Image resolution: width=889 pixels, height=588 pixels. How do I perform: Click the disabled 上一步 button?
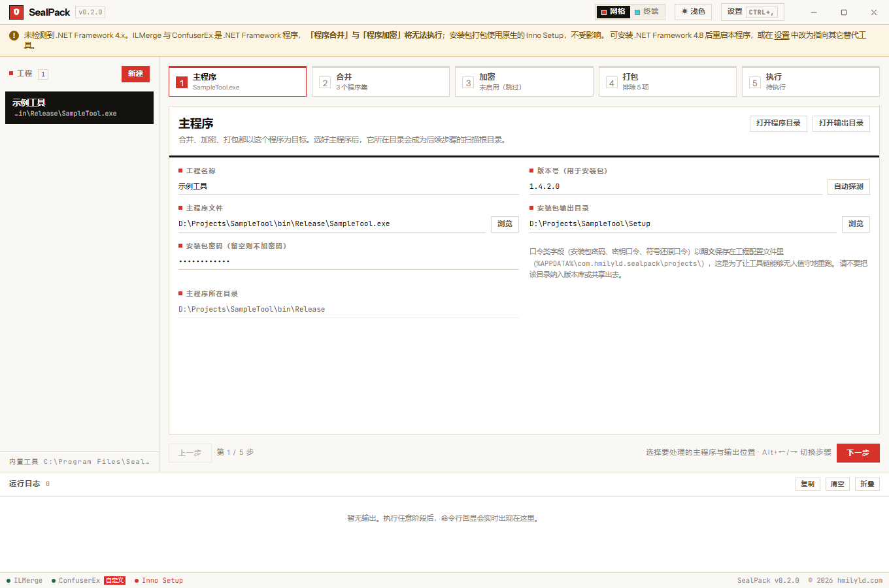pyautogui.click(x=190, y=453)
